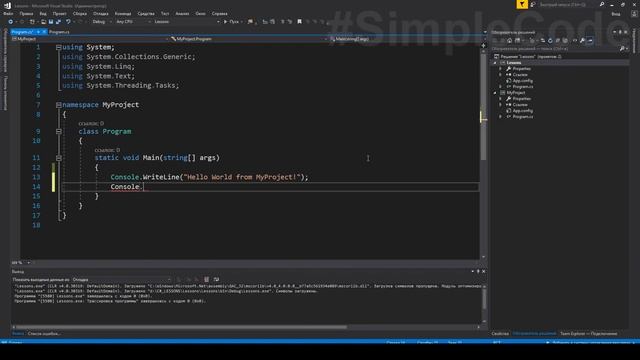The height and width of the screenshot is (360, 640).
Task: Toggle Word Wrap icon in Output panel
Action: [216, 280]
